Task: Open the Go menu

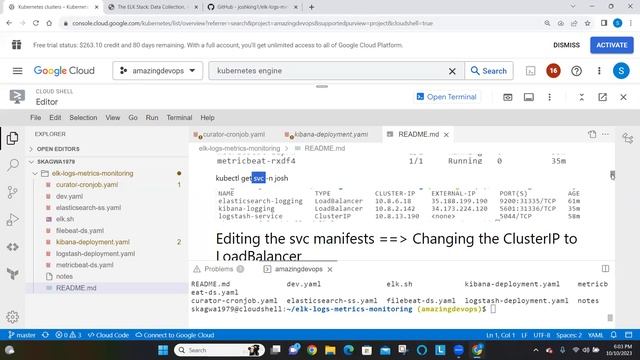Action: (x=133, y=118)
